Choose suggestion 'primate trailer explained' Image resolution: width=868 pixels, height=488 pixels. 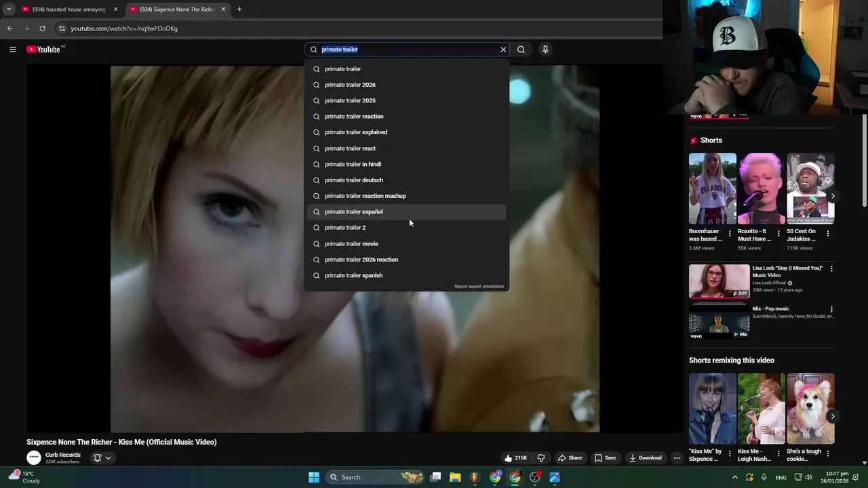coord(406,132)
